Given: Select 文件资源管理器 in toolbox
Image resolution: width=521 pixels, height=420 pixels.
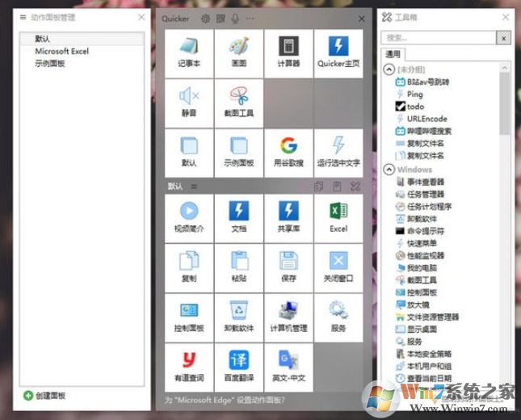Looking at the screenshot, I should [x=427, y=317].
